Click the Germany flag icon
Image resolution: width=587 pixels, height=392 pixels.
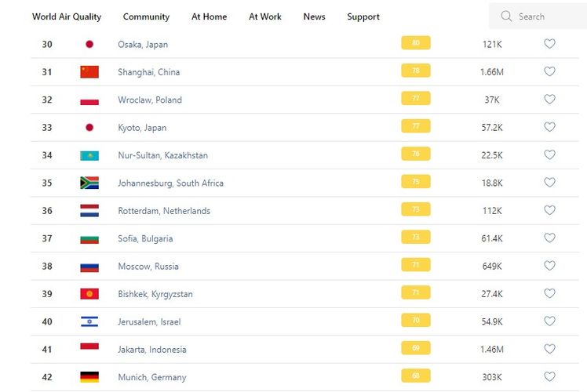tap(89, 377)
